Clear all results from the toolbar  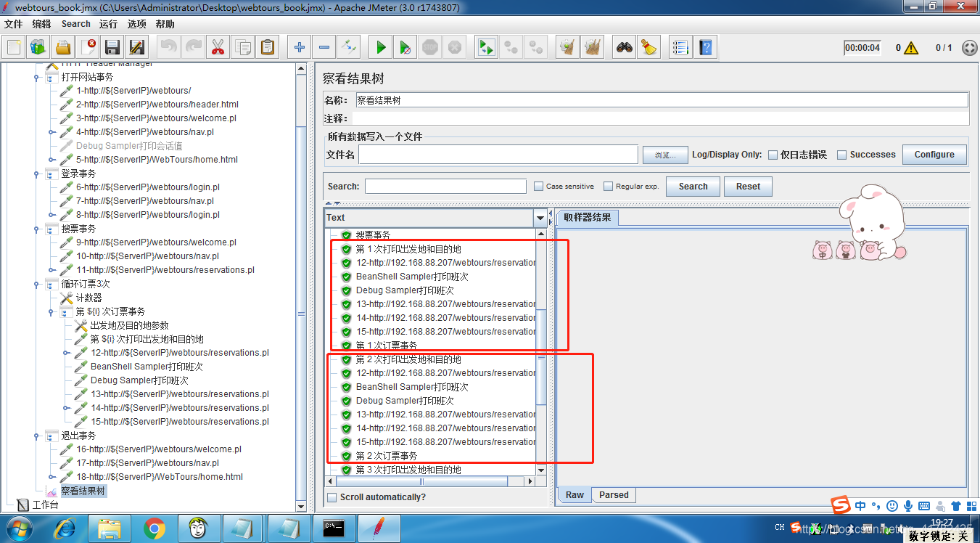pyautogui.click(x=593, y=48)
